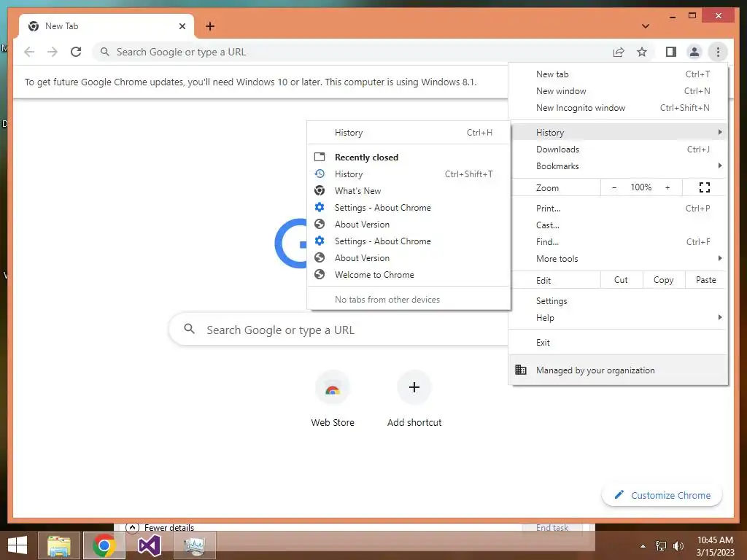Click the reload page icon
The height and width of the screenshot is (560, 747).
[76, 52]
